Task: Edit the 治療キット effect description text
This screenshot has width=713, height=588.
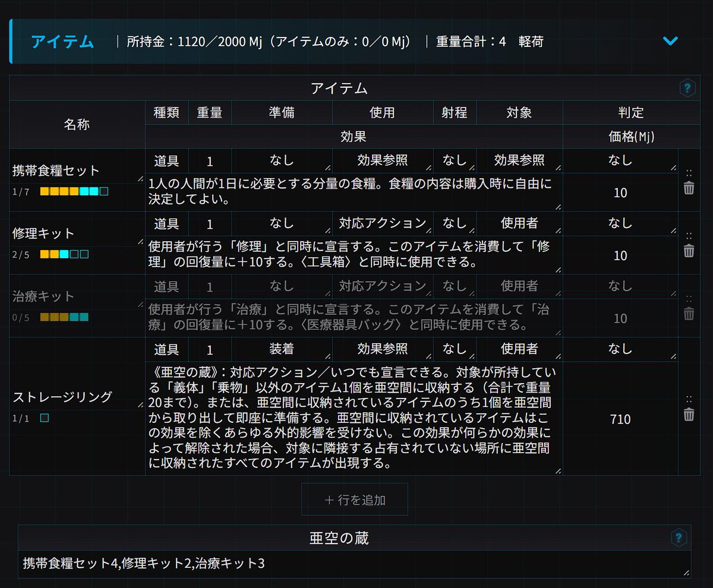Action: coord(354,318)
